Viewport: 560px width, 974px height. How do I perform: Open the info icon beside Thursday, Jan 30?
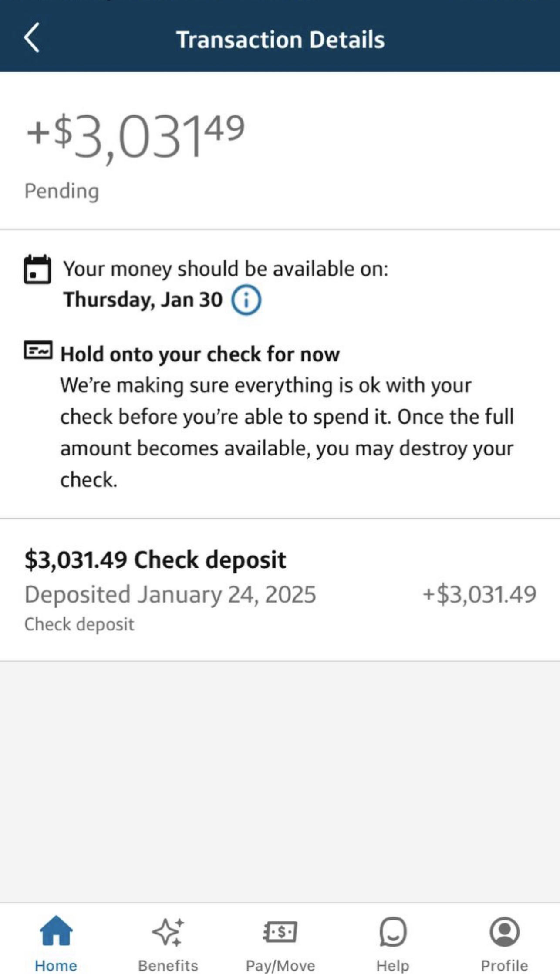246,300
